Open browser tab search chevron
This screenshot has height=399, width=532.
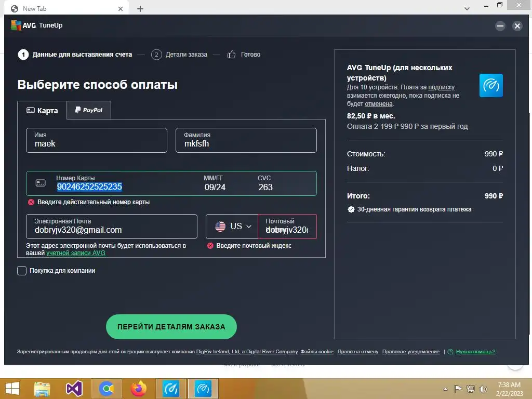point(467,9)
